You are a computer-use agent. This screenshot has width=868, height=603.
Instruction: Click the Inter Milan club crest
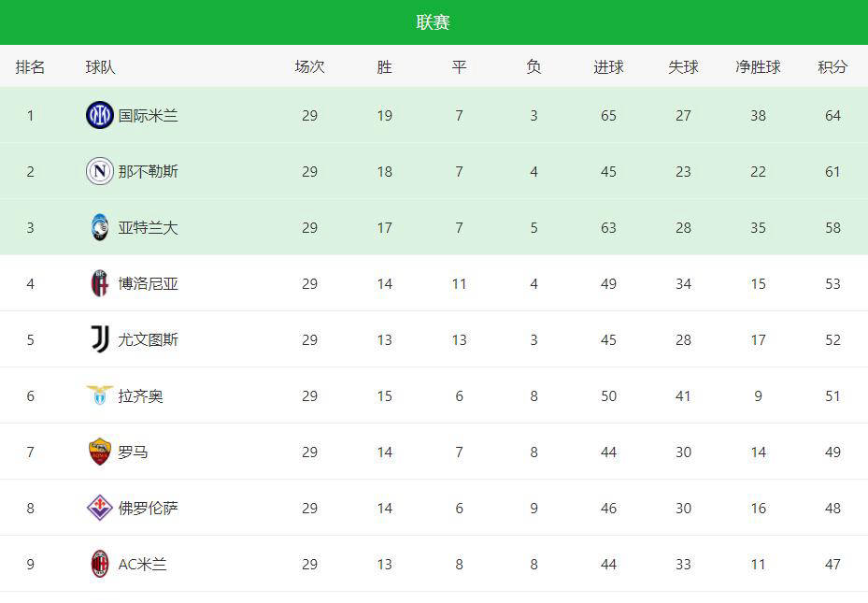(100, 116)
